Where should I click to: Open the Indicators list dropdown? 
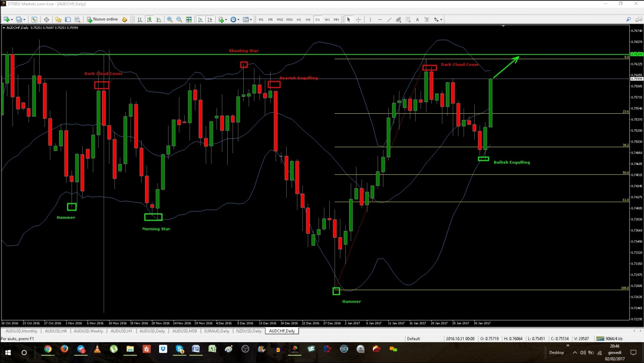click(226, 19)
